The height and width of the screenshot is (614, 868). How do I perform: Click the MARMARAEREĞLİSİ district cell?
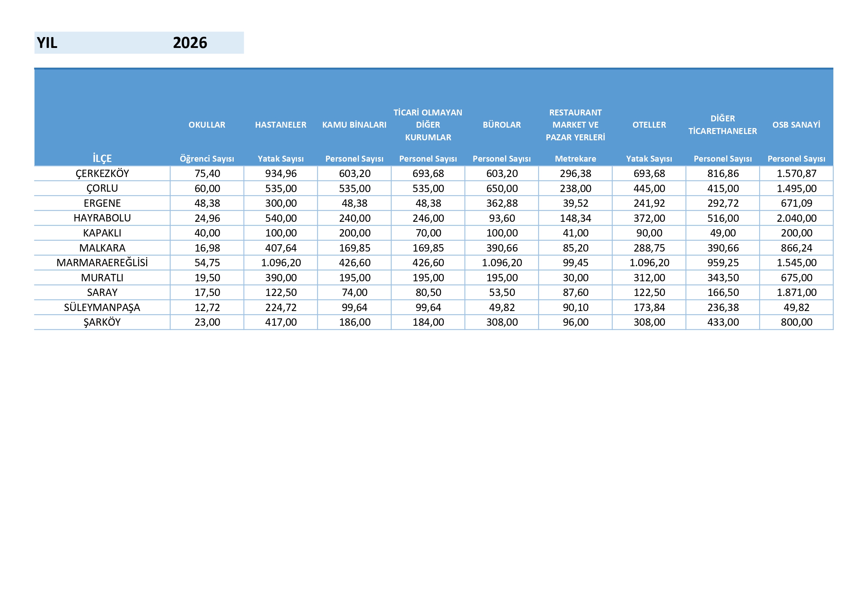tap(102, 263)
